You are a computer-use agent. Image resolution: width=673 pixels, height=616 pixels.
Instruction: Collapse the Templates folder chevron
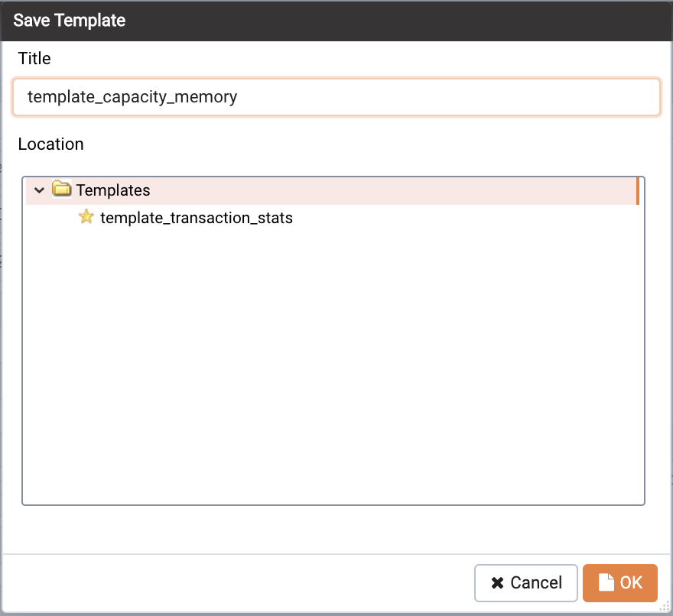[x=39, y=190]
